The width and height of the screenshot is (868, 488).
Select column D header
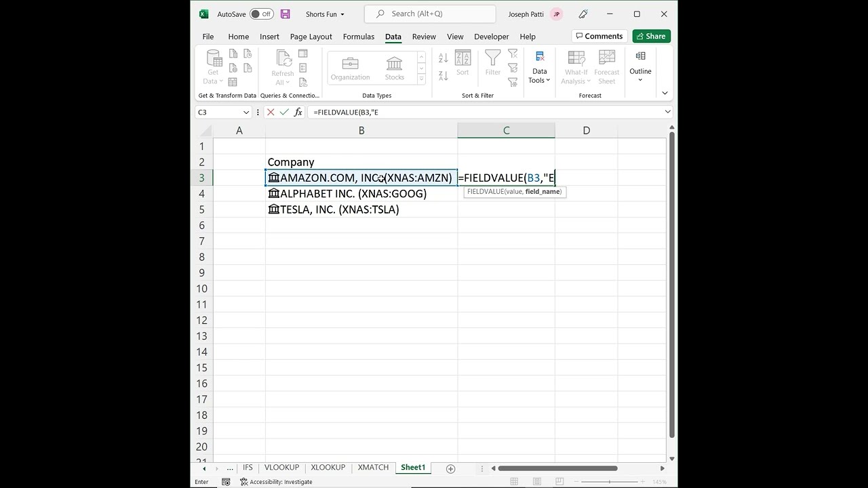pos(587,130)
